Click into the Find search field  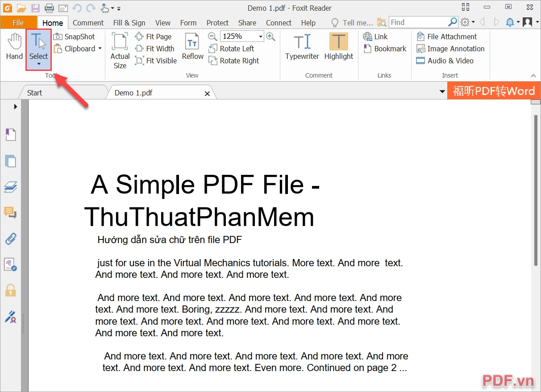418,22
